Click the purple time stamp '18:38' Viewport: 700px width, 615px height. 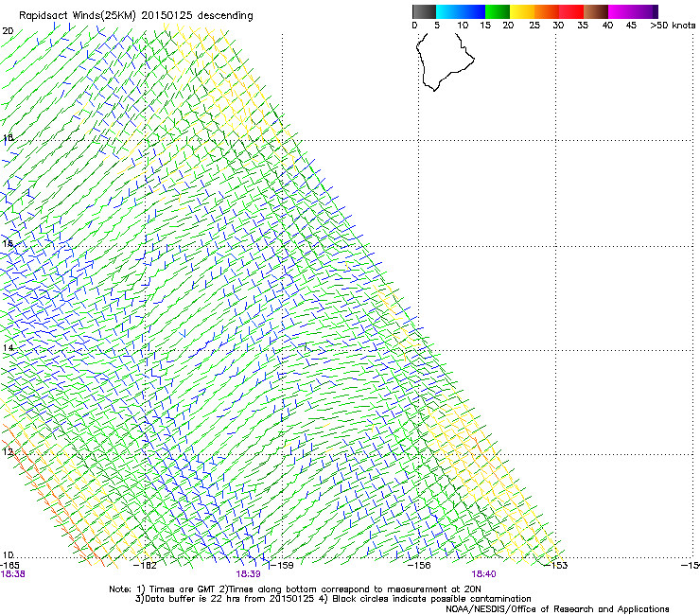pyautogui.click(x=13, y=574)
